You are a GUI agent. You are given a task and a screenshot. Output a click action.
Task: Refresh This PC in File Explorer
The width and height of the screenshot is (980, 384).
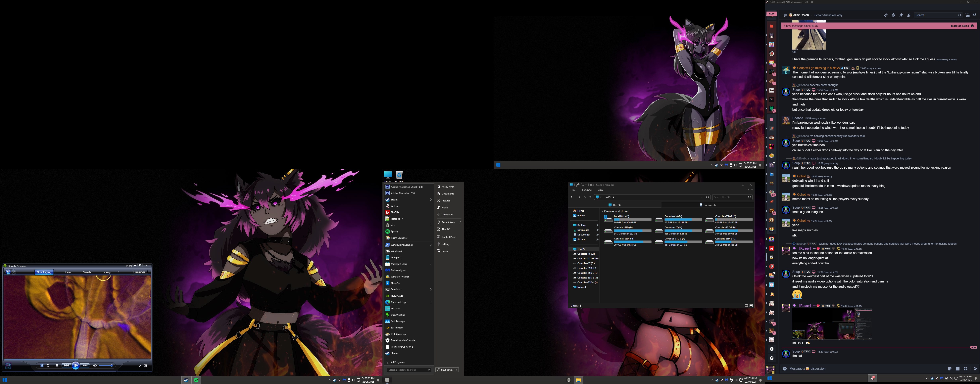click(x=708, y=197)
